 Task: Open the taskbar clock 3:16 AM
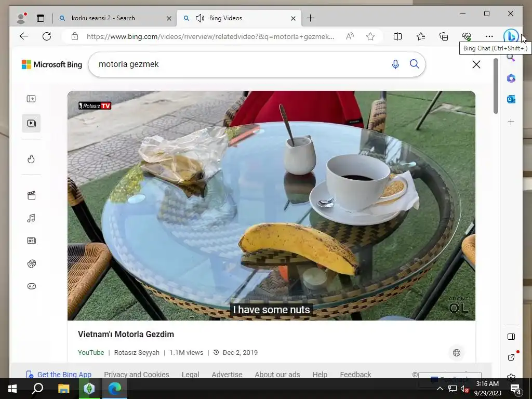click(487, 389)
